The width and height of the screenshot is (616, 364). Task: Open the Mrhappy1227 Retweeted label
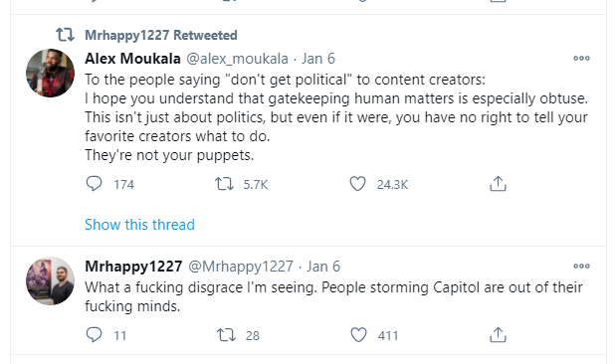(161, 35)
